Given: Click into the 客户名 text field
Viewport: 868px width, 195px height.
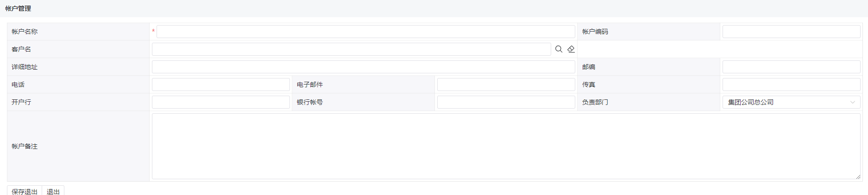Looking at the screenshot, I should click(x=352, y=49).
